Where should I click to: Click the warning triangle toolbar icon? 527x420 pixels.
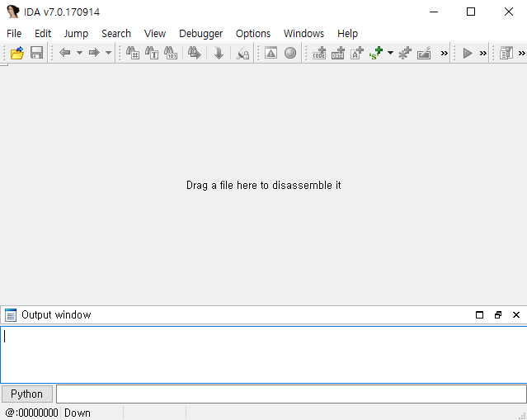271,53
